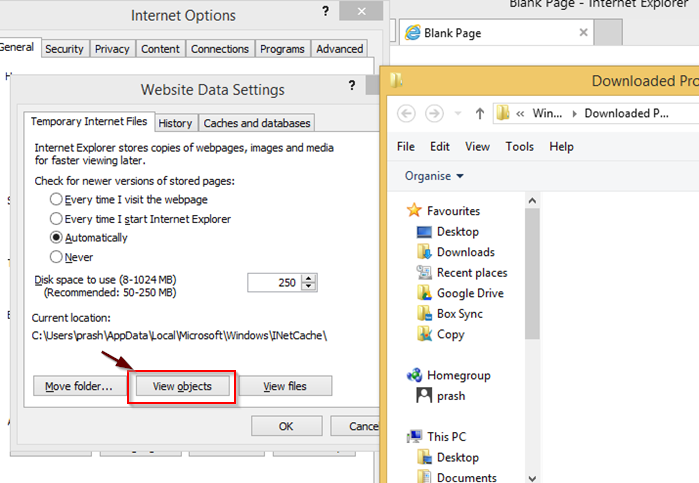
Task: Navigate up one folder level arrow
Action: click(480, 114)
